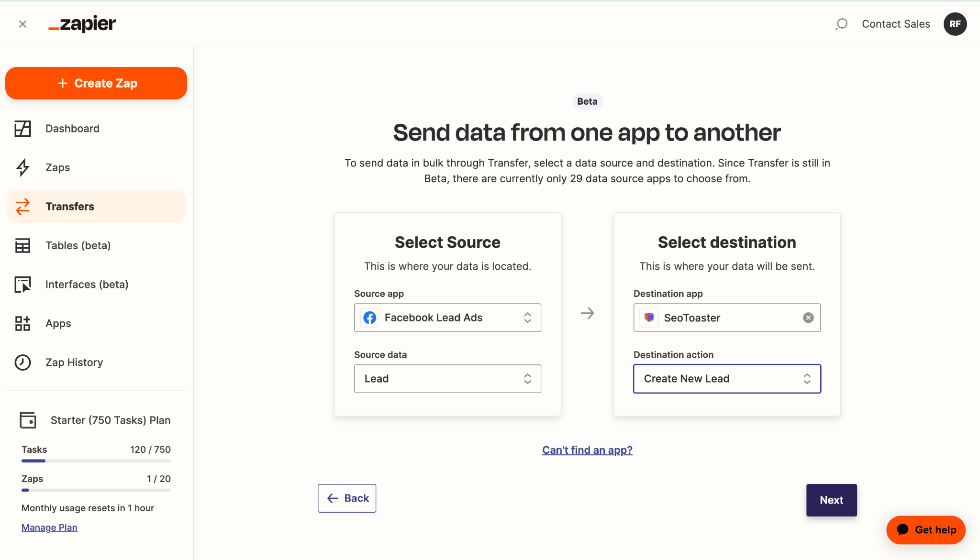The width and height of the screenshot is (980, 560).
Task: Click the Back button
Action: click(x=346, y=497)
